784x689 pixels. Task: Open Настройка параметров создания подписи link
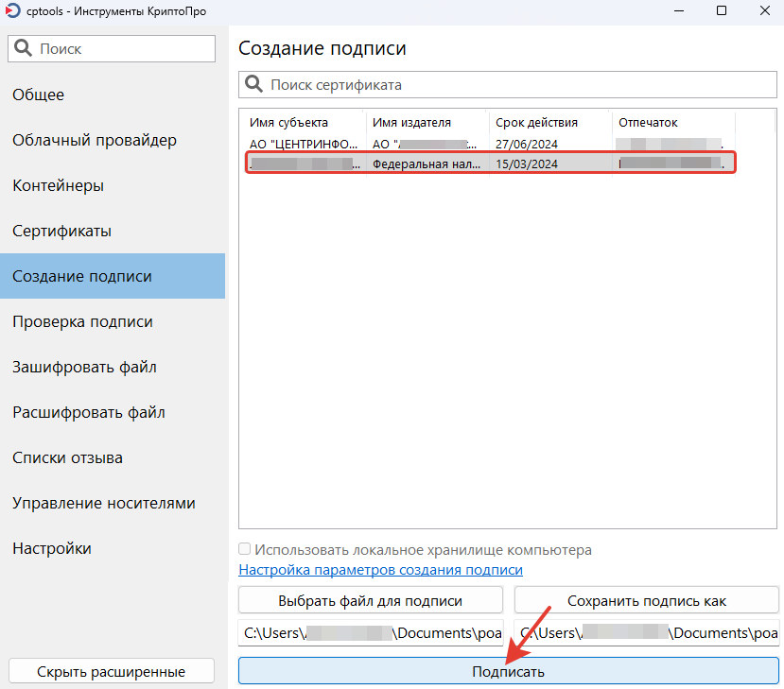pyautogui.click(x=380, y=570)
